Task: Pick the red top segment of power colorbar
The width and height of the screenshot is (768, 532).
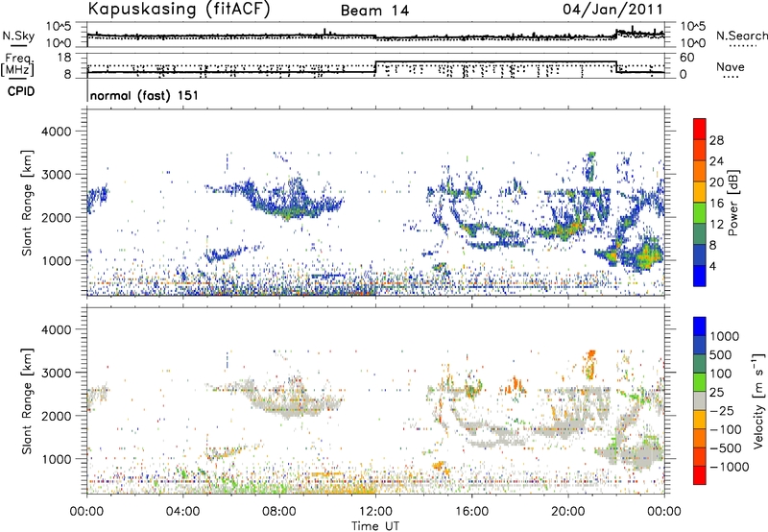Action: click(x=700, y=130)
